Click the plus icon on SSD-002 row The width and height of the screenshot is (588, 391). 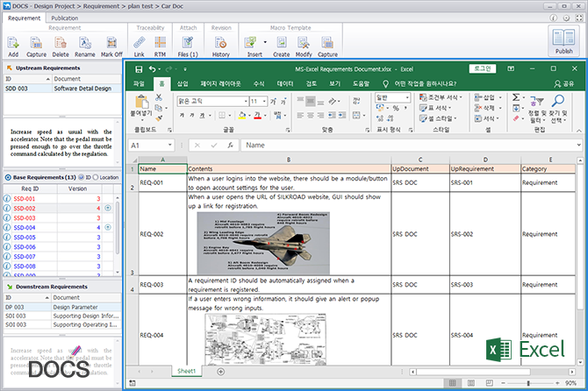tap(108, 209)
